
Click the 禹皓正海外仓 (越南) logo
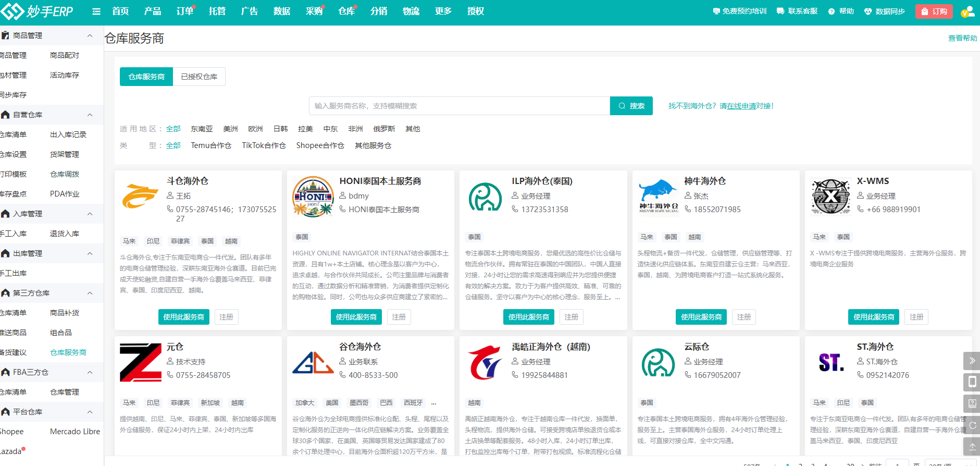485,363
